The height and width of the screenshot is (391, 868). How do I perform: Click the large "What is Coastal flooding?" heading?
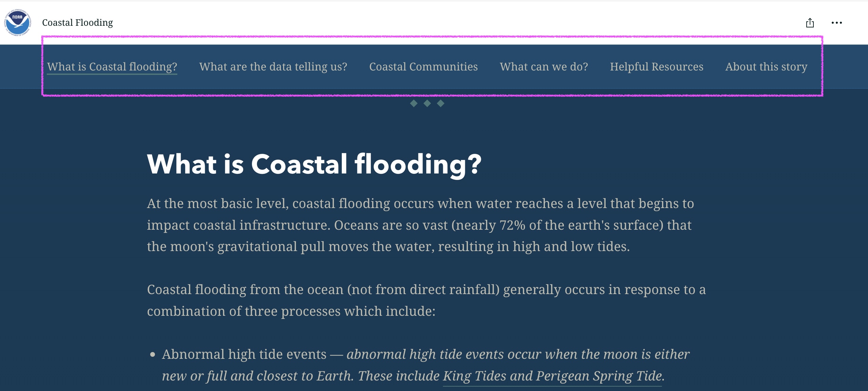click(314, 164)
